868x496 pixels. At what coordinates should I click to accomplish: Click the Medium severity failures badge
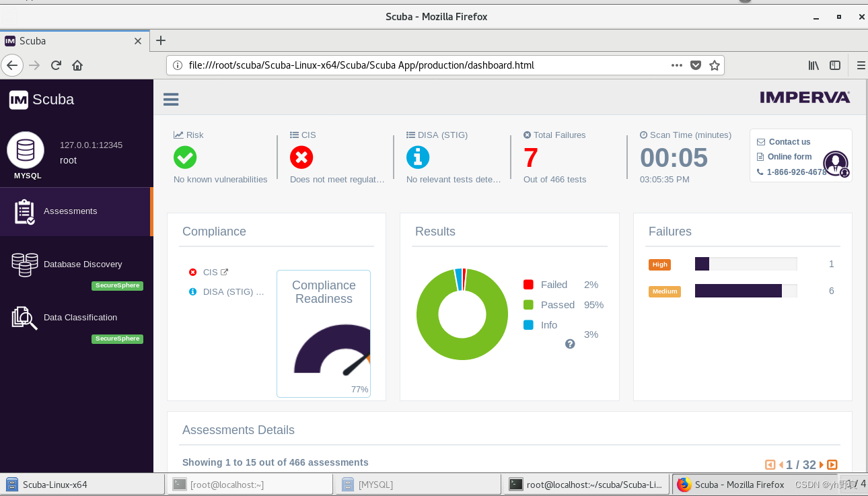pos(665,291)
